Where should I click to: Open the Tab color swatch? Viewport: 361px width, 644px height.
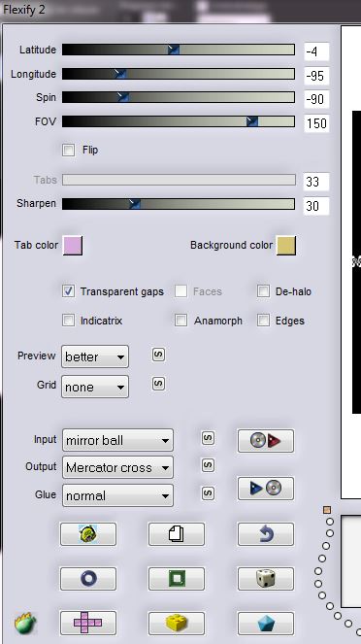(x=73, y=245)
